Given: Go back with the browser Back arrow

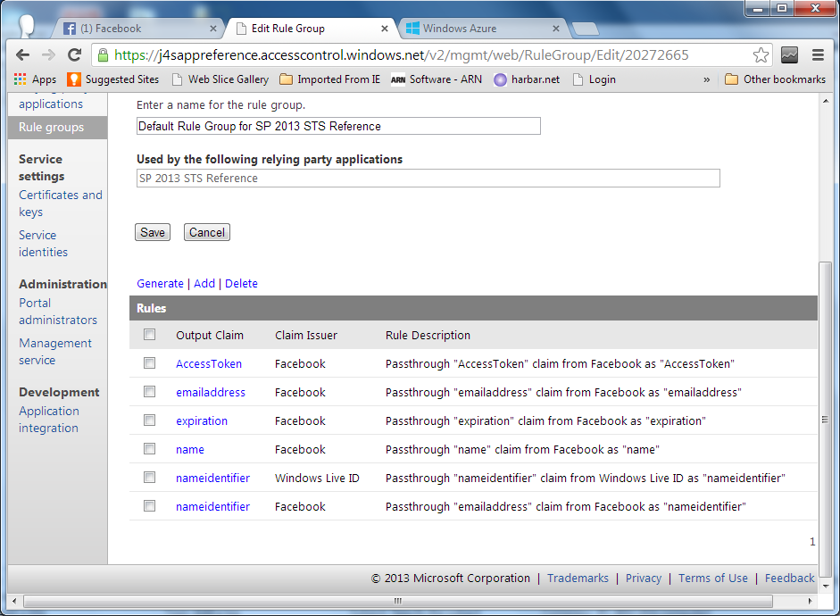Looking at the screenshot, I should click(22, 54).
